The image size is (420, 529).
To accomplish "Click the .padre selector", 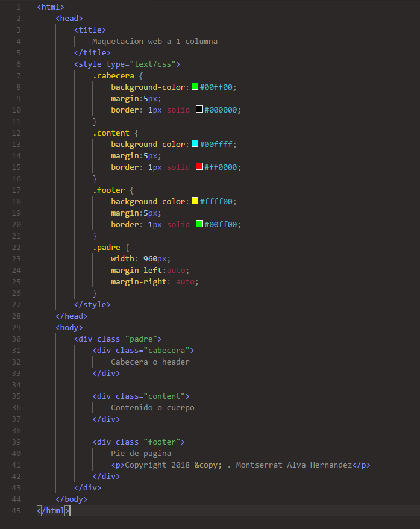I will pyautogui.click(x=106, y=248).
